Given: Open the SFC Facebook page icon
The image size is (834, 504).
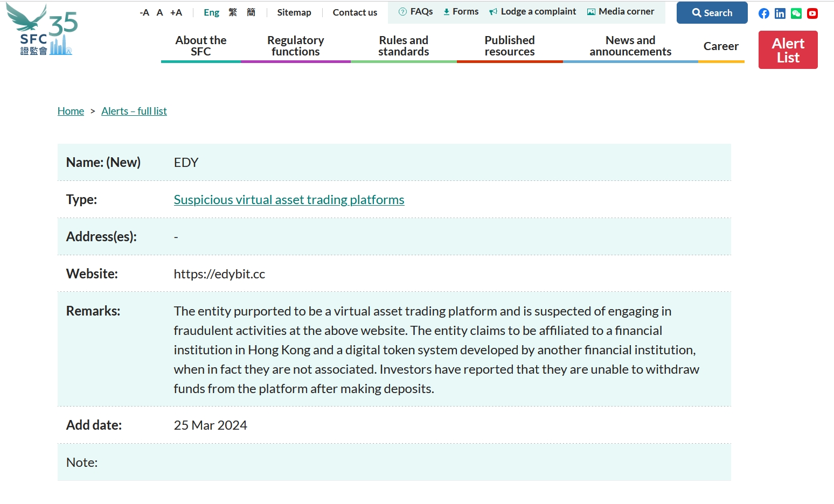Looking at the screenshot, I should click(x=763, y=13).
